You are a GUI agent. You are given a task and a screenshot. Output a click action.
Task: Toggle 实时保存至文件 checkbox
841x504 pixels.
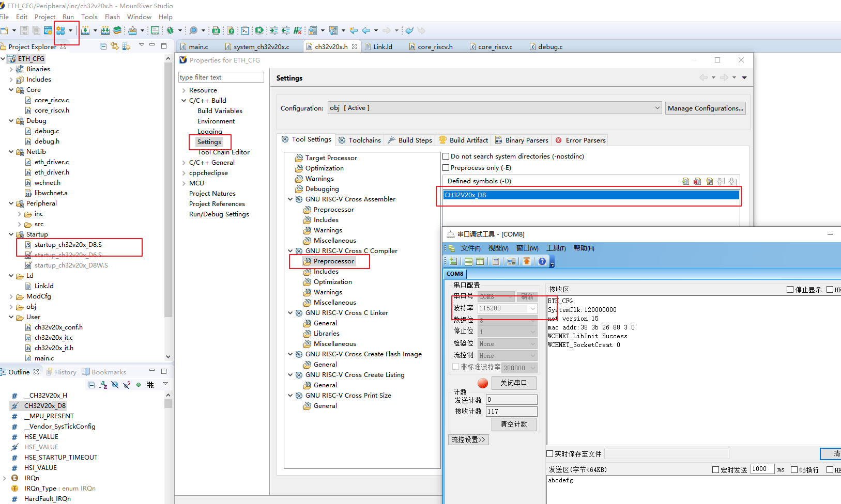(x=550, y=454)
